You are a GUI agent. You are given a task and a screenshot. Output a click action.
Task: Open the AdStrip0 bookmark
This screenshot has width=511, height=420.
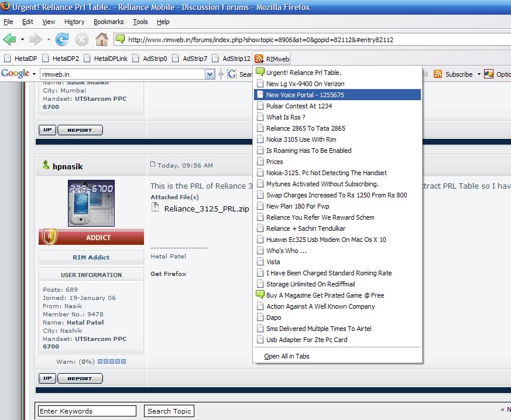pos(150,59)
